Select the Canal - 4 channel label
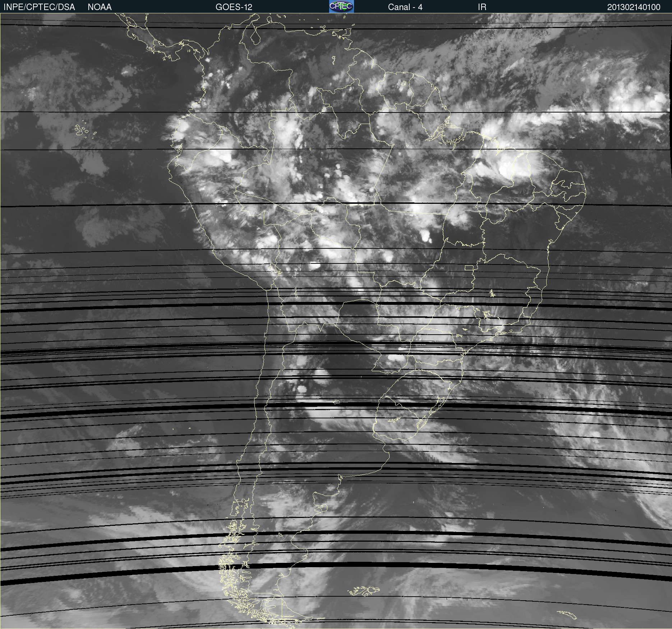 click(405, 7)
